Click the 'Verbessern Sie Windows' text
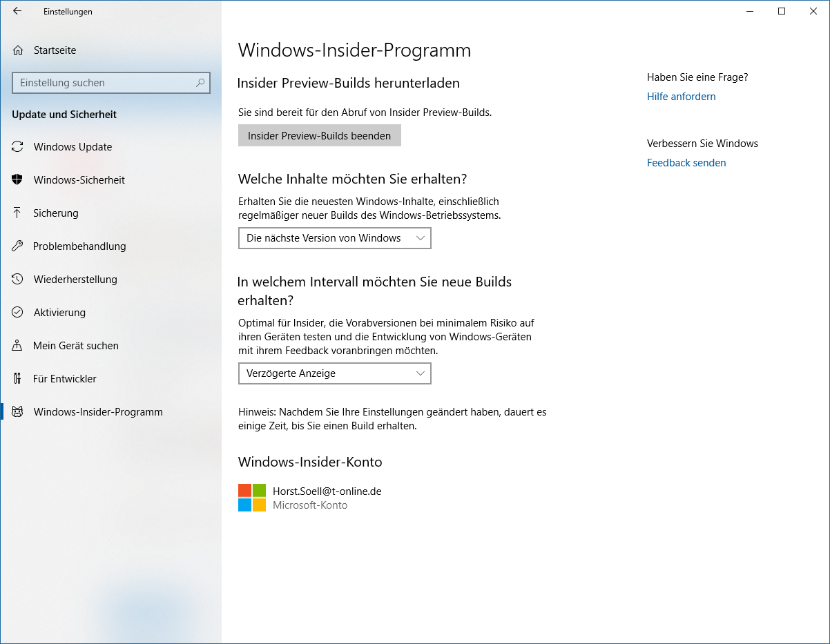The image size is (830, 644). (x=702, y=144)
